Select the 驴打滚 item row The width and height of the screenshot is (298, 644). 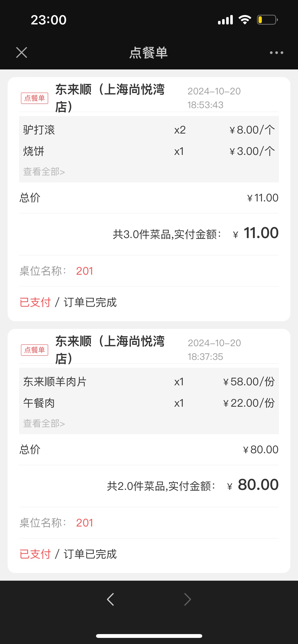pos(149,130)
